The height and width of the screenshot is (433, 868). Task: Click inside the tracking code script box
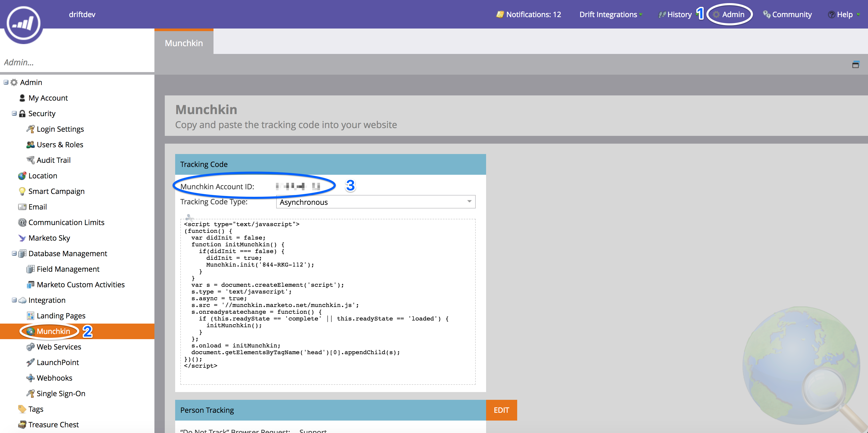pos(328,302)
